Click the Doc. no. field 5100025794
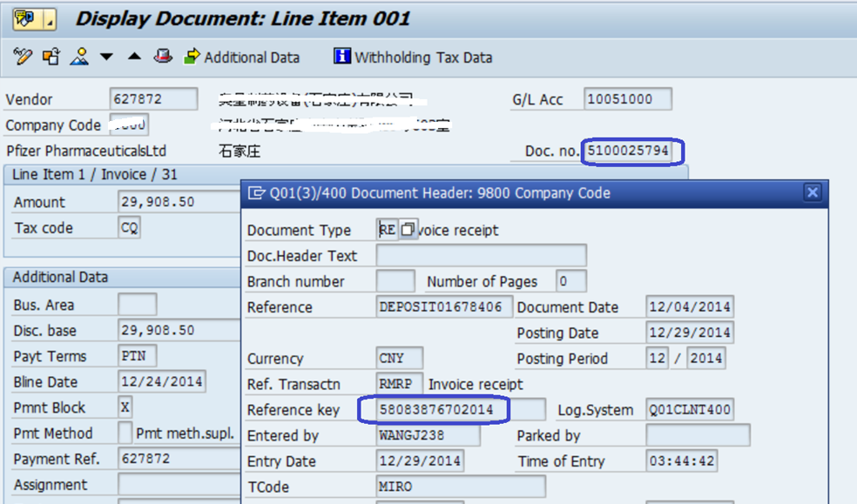The height and width of the screenshot is (504, 857). click(x=627, y=151)
